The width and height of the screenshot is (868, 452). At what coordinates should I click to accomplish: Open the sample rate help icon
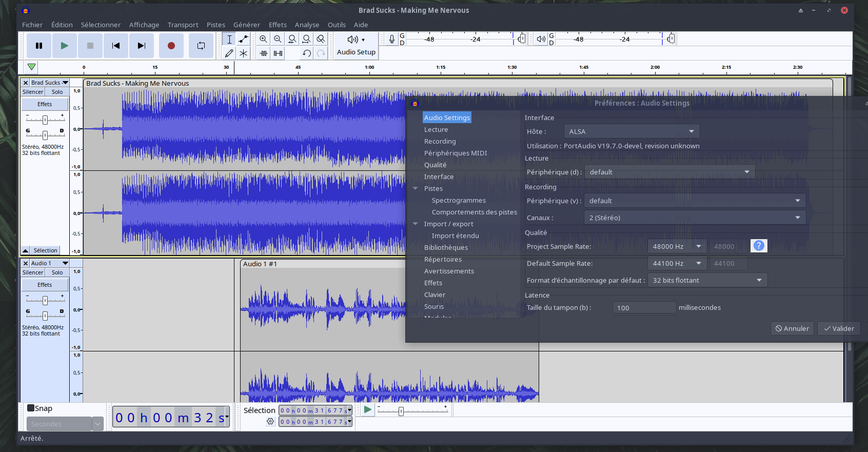tap(758, 246)
